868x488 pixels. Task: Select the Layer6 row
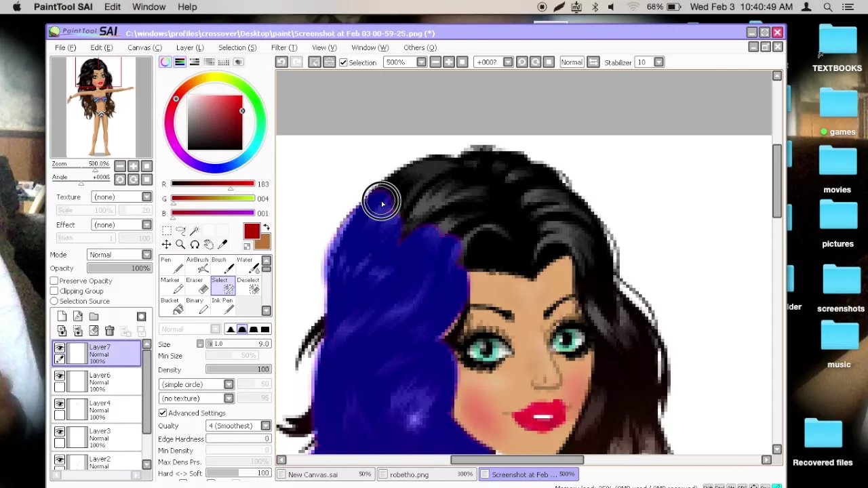[97, 382]
